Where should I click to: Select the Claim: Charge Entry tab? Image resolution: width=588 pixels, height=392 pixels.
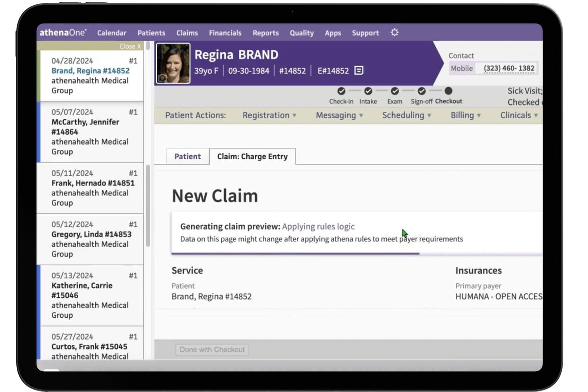tap(252, 156)
